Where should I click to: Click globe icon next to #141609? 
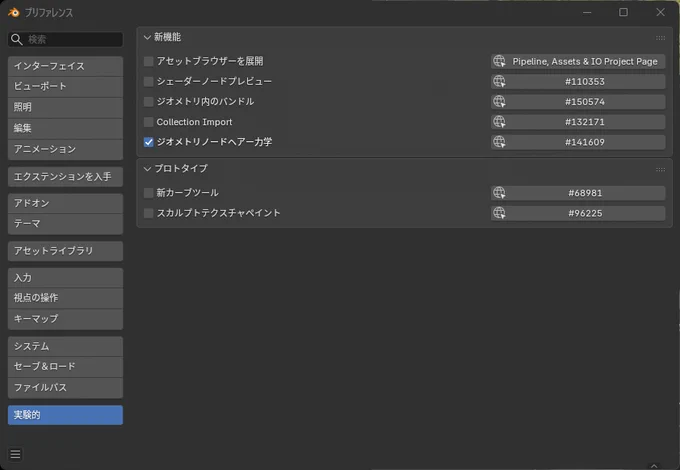(499, 142)
